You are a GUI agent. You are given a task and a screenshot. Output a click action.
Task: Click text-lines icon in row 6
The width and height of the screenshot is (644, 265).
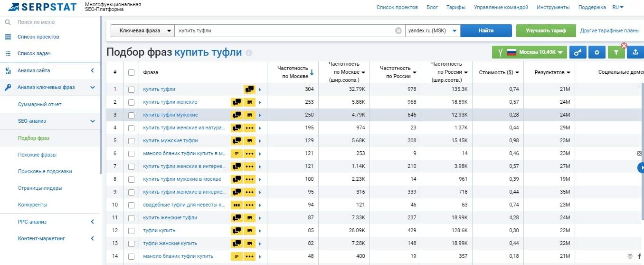237,153
